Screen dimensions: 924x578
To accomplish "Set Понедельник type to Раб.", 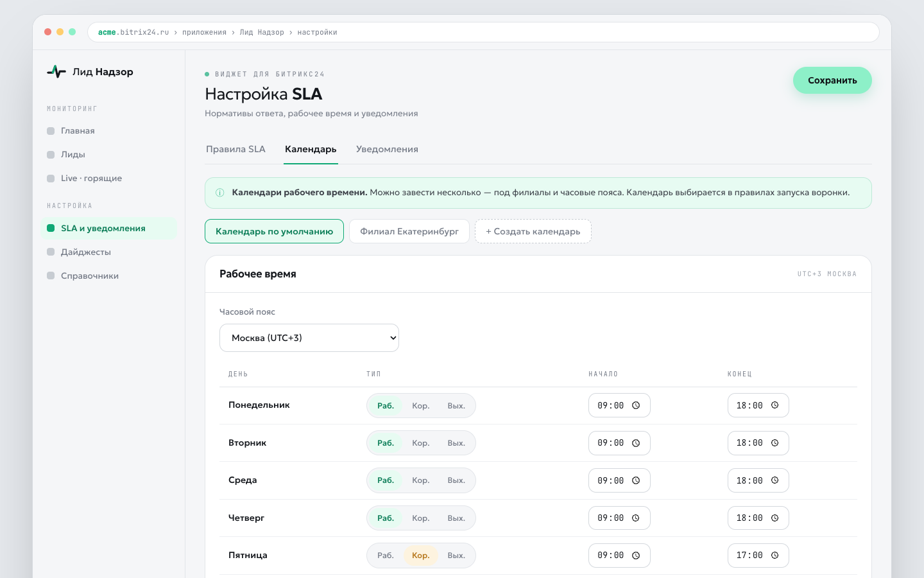I will point(386,406).
